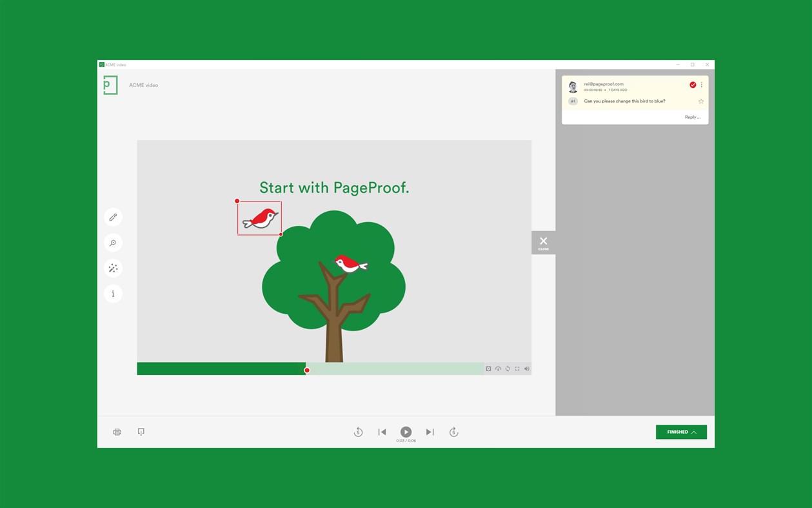The height and width of the screenshot is (508, 812).
Task: Seek in the played green progress bar
Action: click(x=221, y=369)
